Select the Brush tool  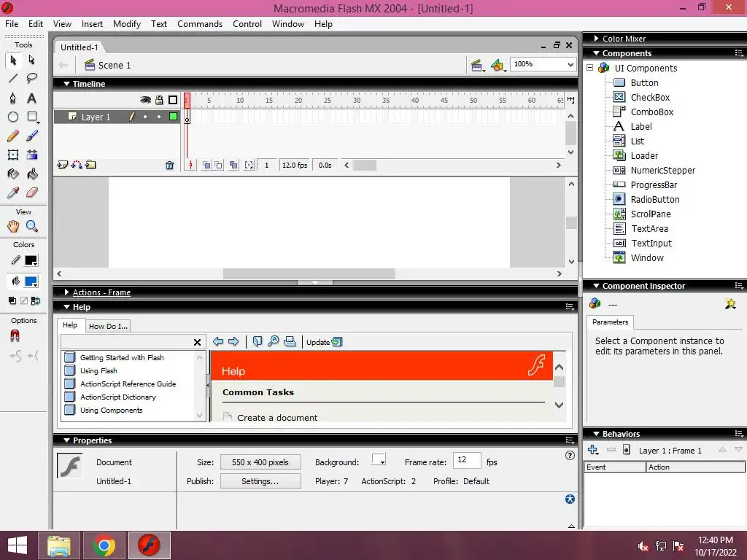coord(32,136)
